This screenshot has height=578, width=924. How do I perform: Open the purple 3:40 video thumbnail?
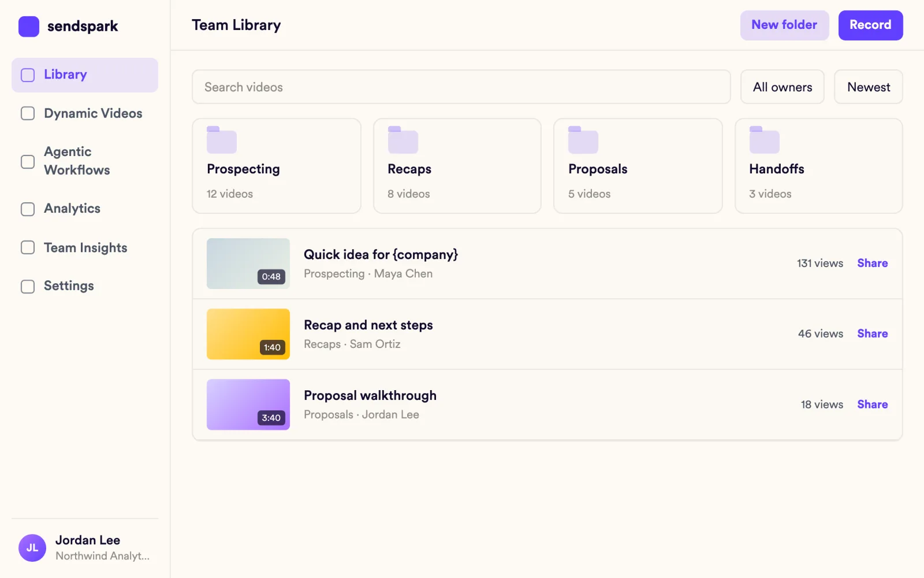tap(248, 405)
